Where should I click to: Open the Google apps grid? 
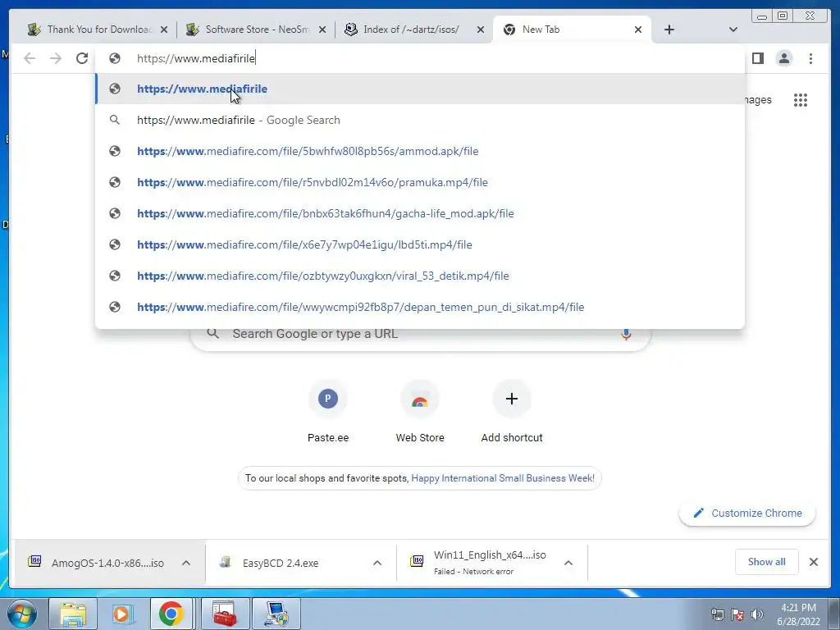[x=801, y=99]
